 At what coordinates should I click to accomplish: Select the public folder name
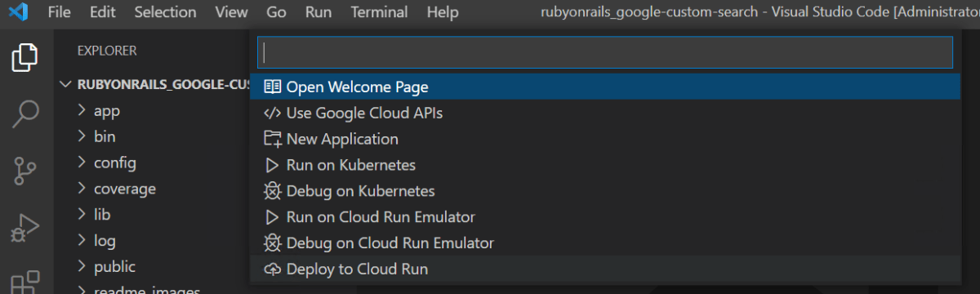[114, 267]
